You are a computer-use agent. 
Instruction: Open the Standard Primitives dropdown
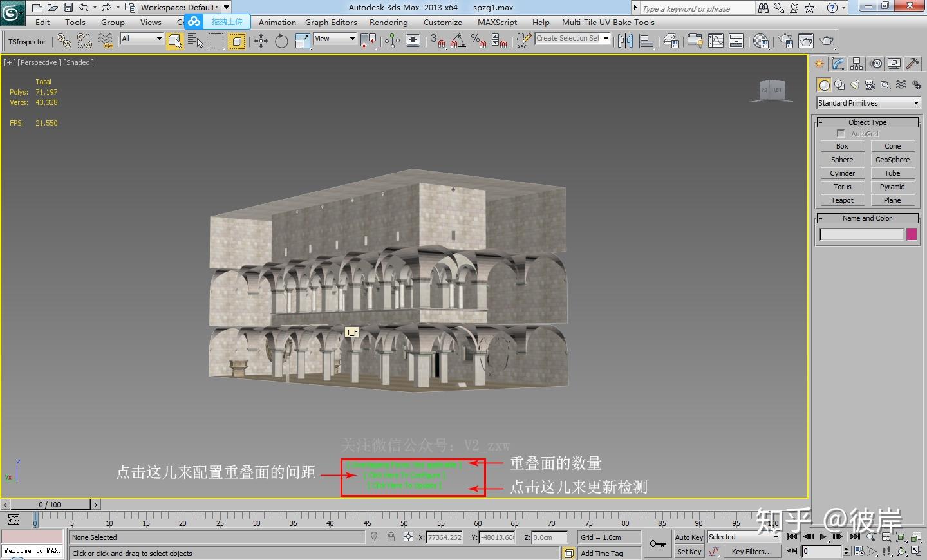click(868, 103)
